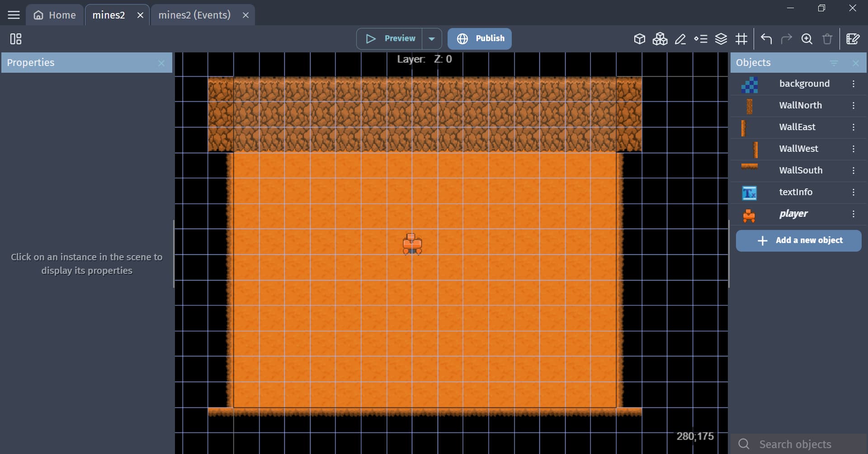Close the mines2 (Events) tab
This screenshot has width=868, height=454.
(245, 15)
